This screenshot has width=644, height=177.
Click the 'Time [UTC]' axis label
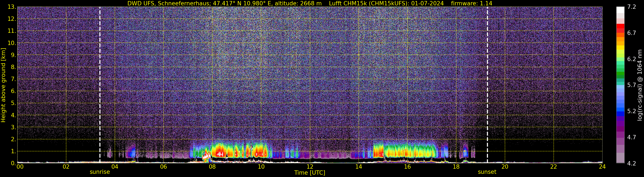(x=309, y=173)
